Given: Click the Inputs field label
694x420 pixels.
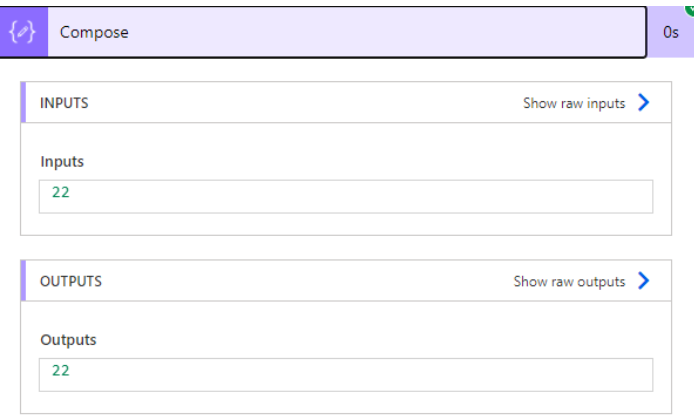Looking at the screenshot, I should (x=62, y=162).
